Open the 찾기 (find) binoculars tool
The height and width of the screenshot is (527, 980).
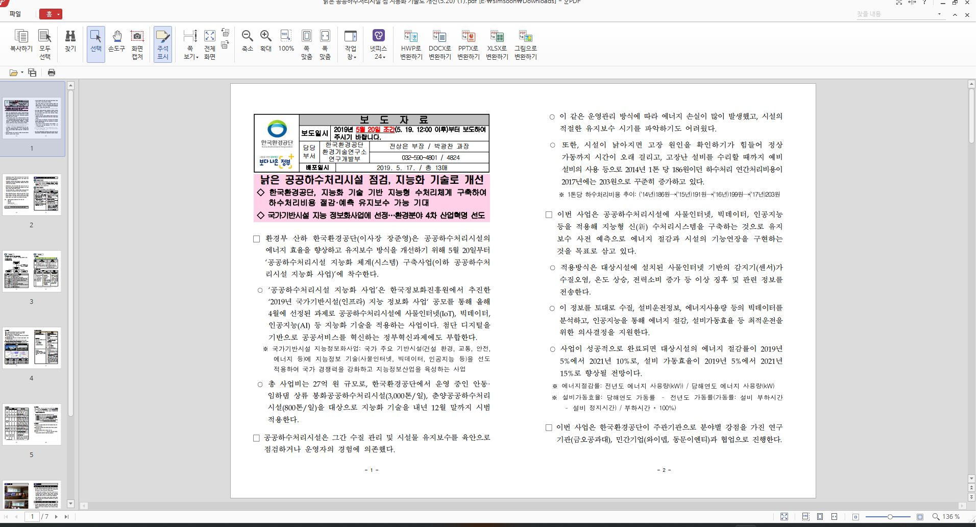[x=70, y=41]
